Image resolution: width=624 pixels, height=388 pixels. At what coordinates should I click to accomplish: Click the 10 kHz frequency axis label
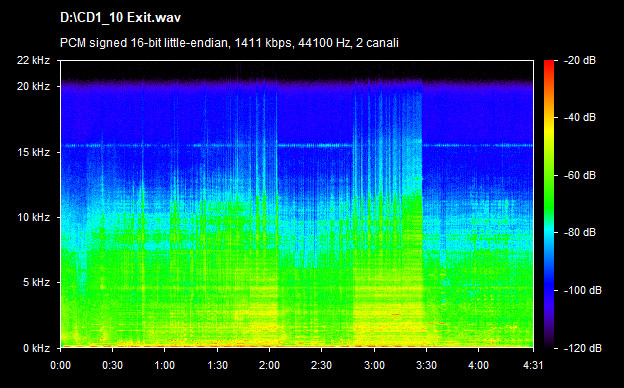[x=33, y=217]
